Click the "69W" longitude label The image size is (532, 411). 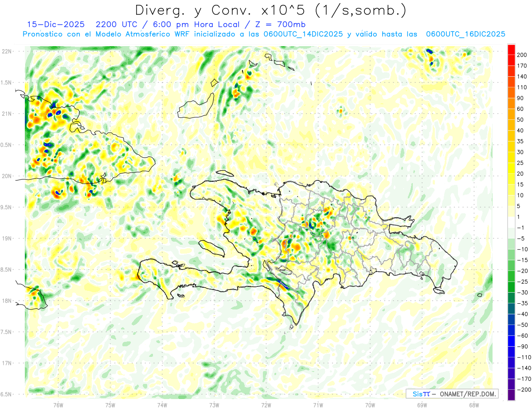(422, 404)
